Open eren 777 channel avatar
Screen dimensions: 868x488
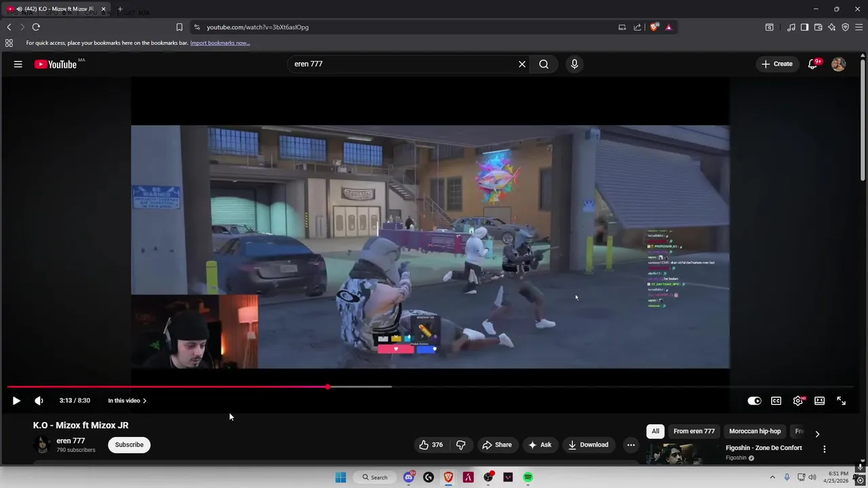[42, 445]
